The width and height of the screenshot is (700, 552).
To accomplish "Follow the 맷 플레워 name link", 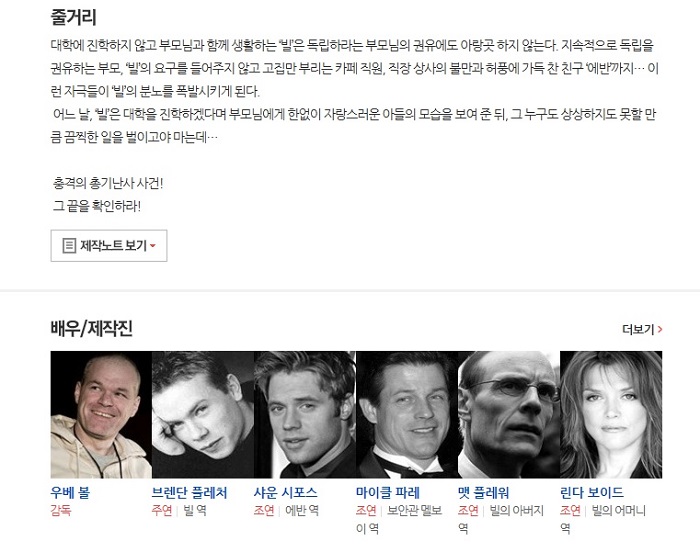I will click(483, 493).
